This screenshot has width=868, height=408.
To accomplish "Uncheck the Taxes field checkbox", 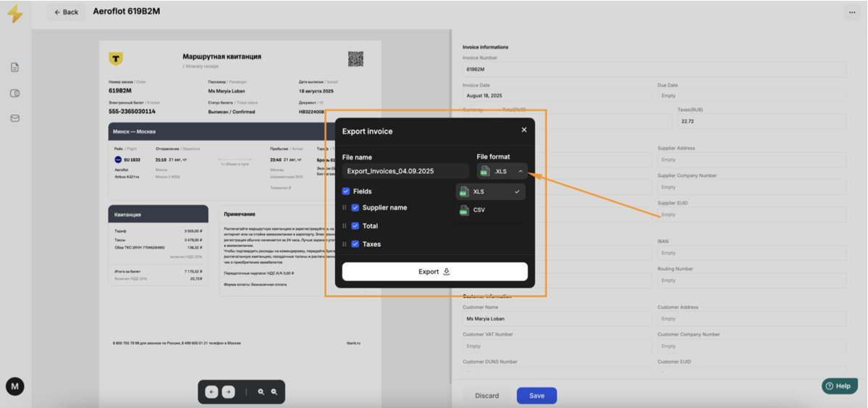I will click(x=355, y=243).
